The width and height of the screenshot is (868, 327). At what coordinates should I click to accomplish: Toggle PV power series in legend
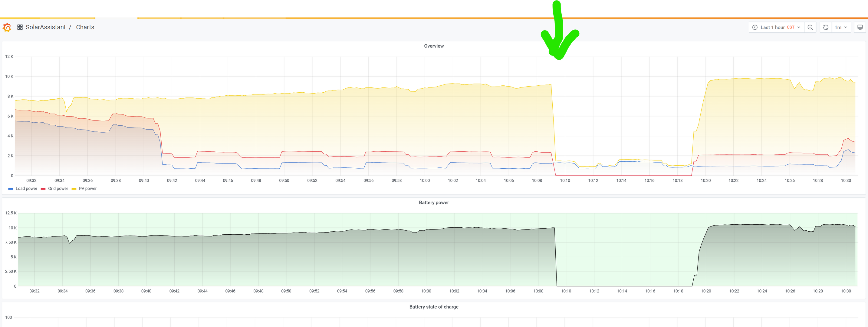pos(87,188)
